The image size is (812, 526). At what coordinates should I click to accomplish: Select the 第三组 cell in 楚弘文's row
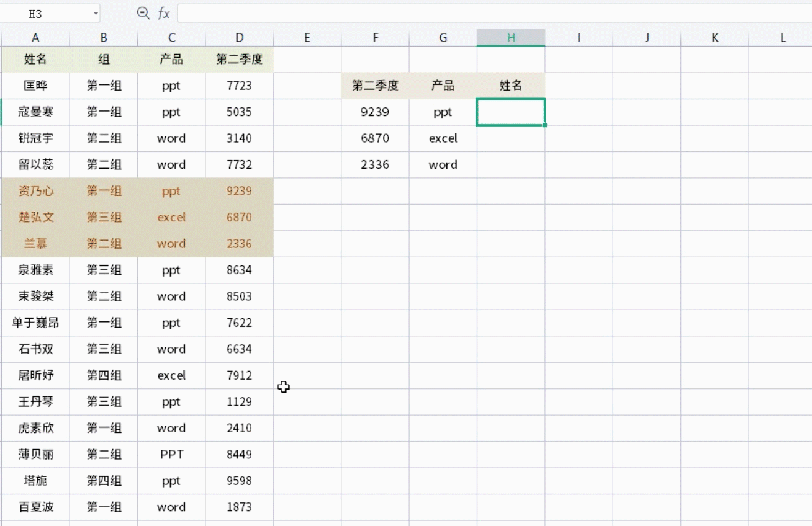104,218
